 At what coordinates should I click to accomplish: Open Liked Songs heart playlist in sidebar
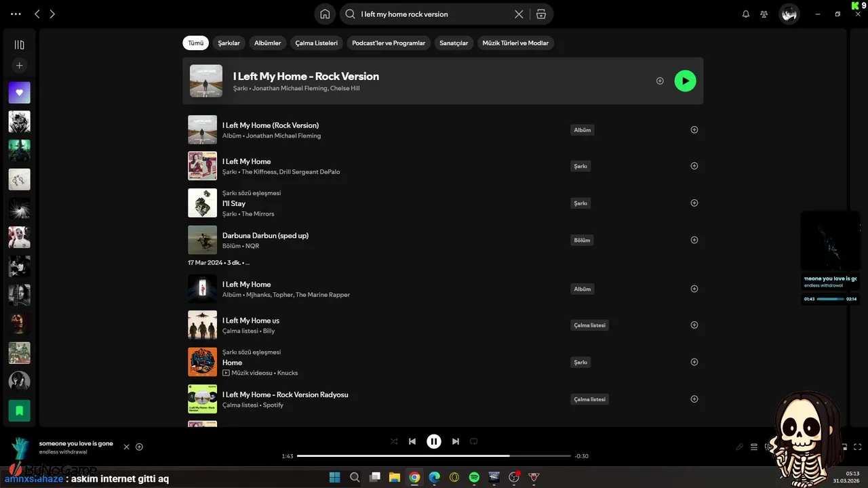[19, 93]
